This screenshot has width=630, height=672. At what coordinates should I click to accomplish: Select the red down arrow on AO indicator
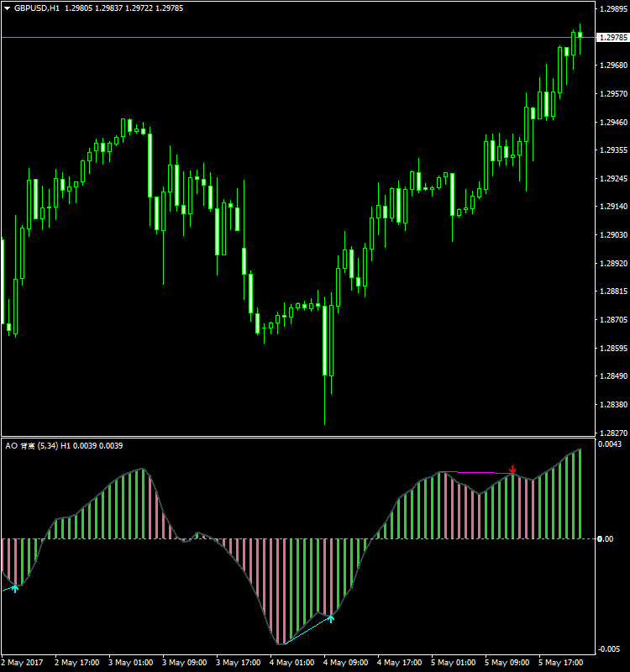tap(512, 469)
